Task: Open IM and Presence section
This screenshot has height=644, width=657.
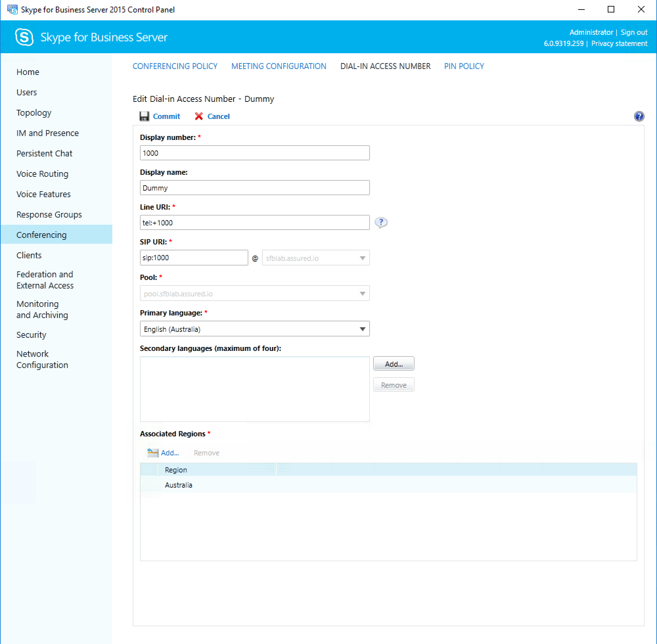Action: 47,133
